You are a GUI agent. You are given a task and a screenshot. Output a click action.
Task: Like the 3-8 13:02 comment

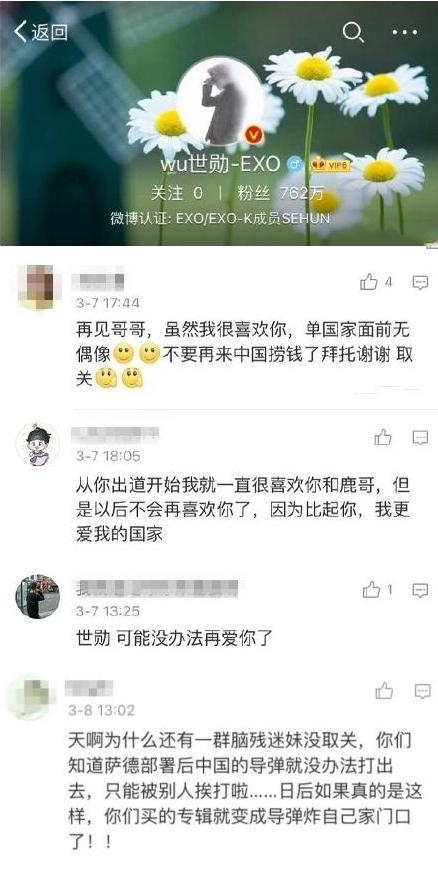click(384, 691)
